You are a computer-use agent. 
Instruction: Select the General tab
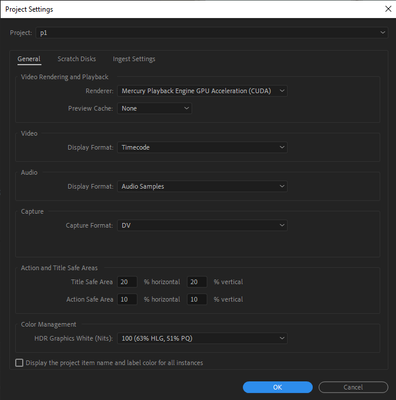coord(29,59)
